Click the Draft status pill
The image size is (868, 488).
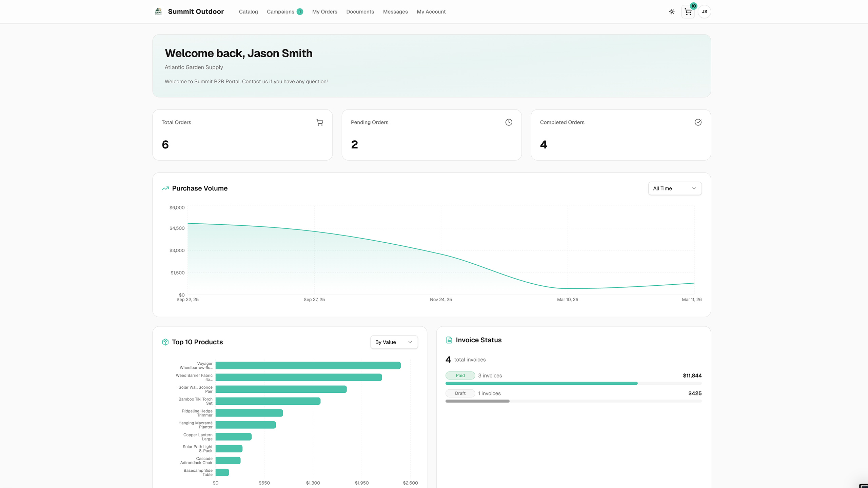point(460,393)
